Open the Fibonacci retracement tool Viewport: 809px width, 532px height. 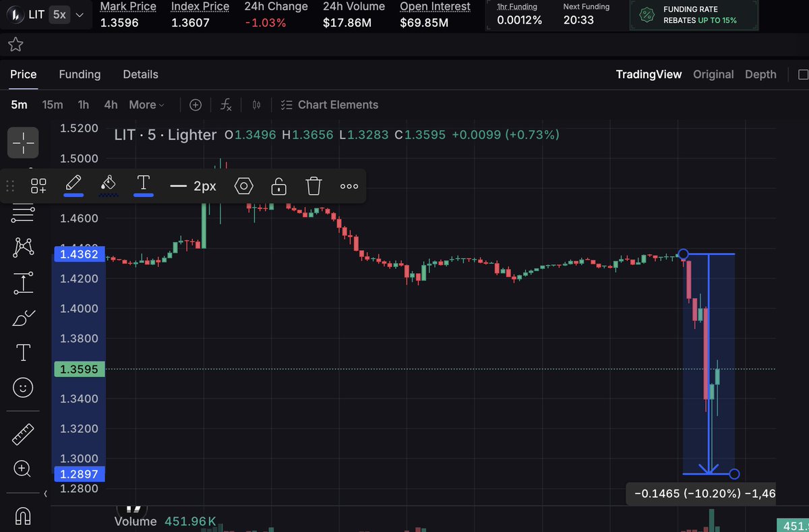[x=24, y=212]
